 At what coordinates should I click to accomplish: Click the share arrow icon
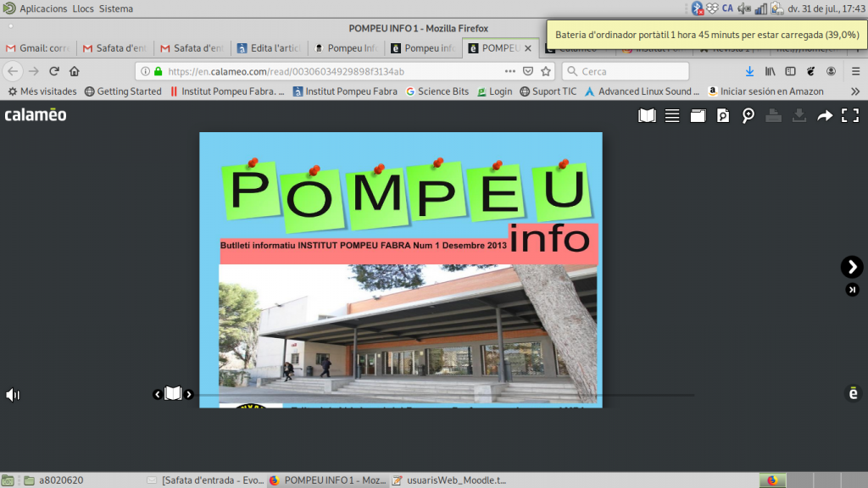(825, 116)
